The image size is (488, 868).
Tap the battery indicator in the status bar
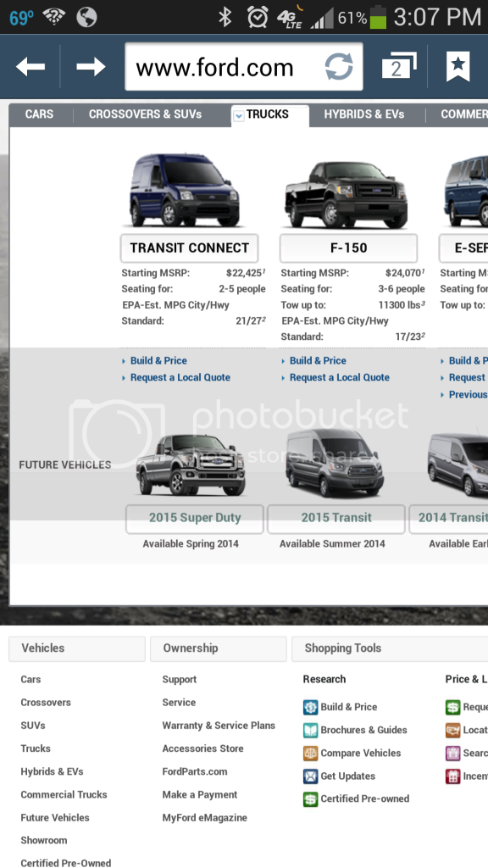click(378, 18)
